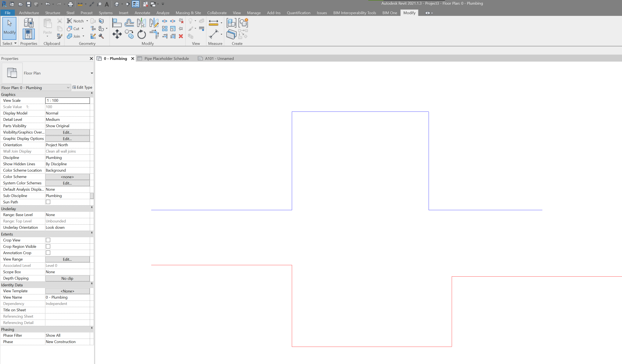Open the Pipe Placeholder Schedule tab

tap(167, 58)
